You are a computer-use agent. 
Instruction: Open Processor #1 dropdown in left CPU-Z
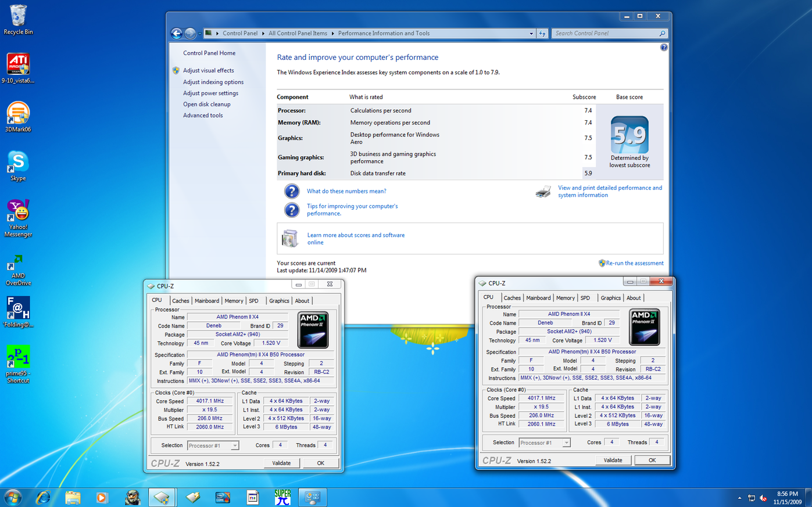point(235,446)
